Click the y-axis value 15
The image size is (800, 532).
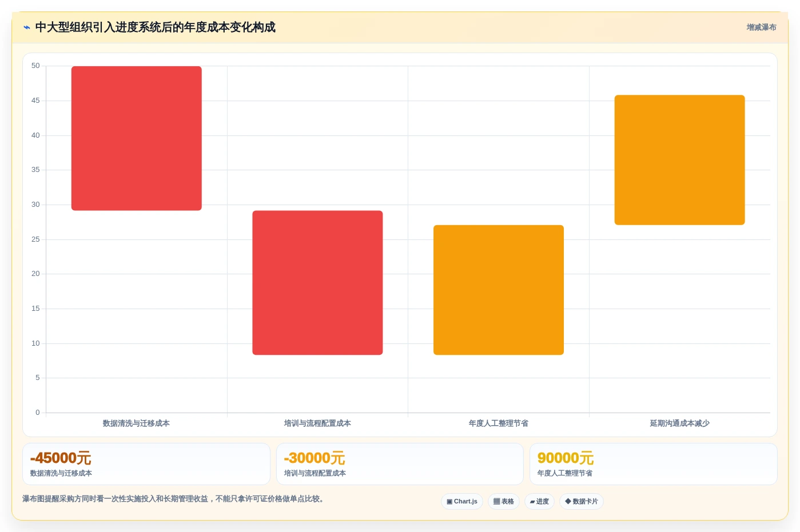tap(35, 309)
